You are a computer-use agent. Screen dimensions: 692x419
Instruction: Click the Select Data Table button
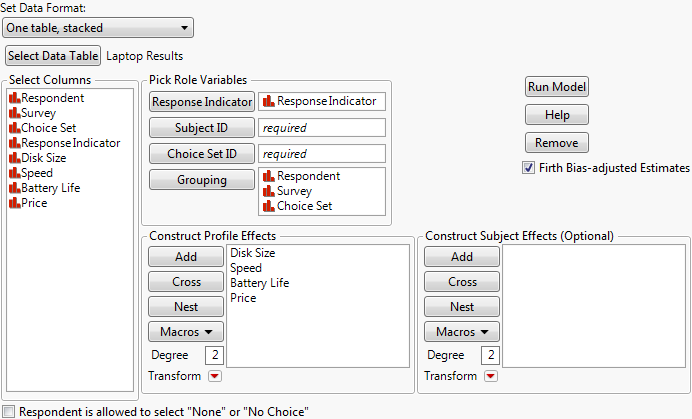pyautogui.click(x=53, y=56)
